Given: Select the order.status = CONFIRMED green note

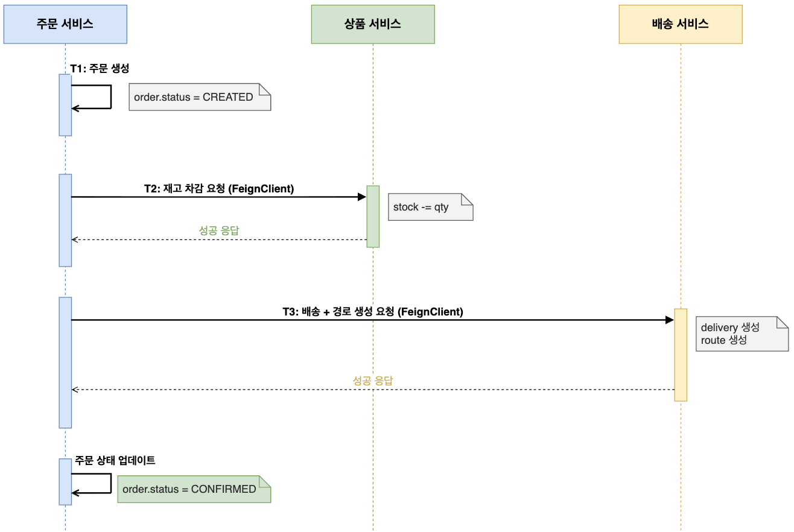Looking at the screenshot, I should [x=194, y=489].
